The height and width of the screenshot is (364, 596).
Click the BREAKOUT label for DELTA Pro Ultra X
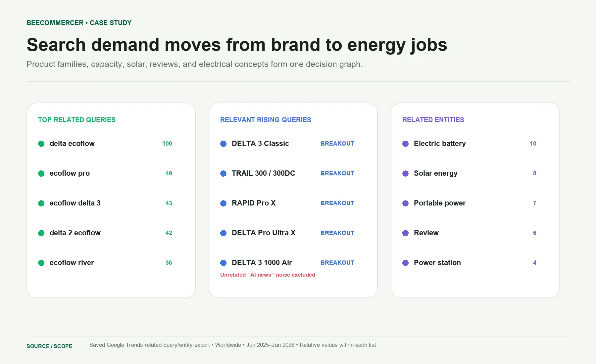337,233
